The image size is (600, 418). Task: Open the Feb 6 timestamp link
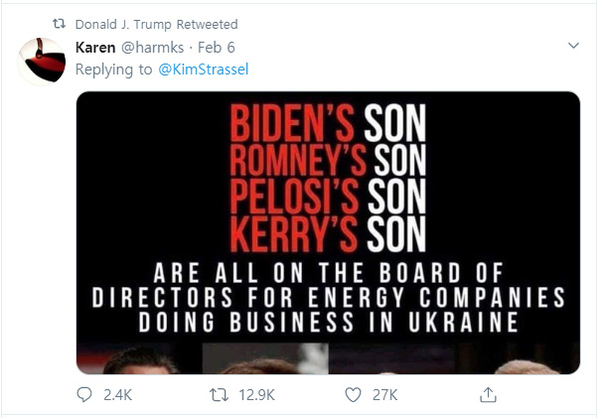click(x=216, y=48)
